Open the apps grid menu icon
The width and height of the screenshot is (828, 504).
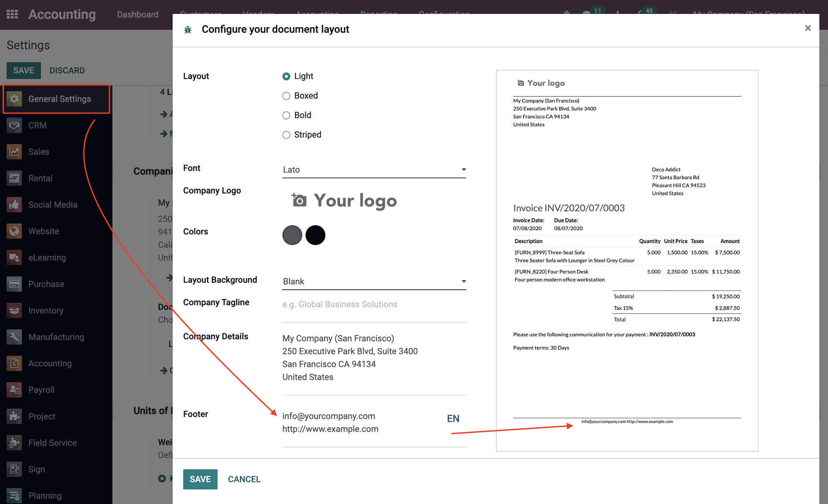point(12,14)
